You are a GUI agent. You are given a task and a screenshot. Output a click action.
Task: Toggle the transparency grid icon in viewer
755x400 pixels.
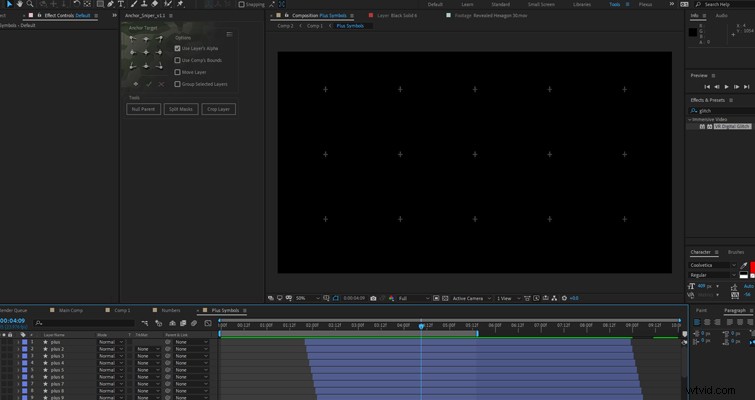[x=445, y=298]
